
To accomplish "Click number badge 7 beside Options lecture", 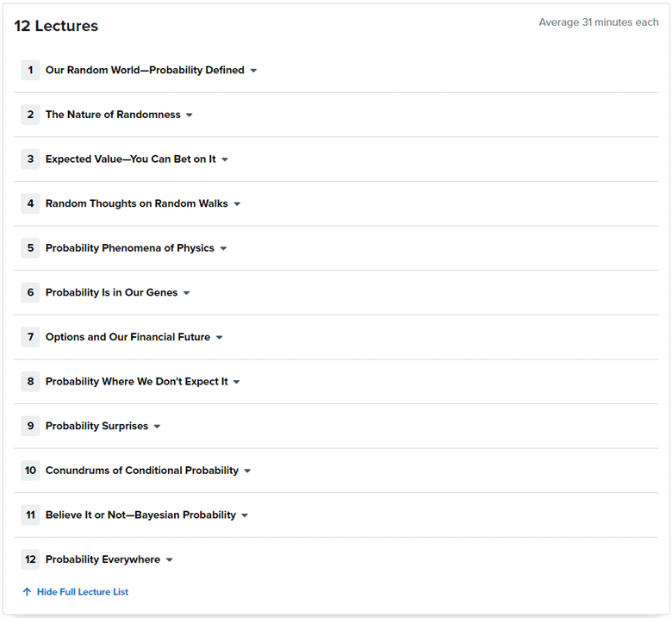I will click(x=30, y=337).
